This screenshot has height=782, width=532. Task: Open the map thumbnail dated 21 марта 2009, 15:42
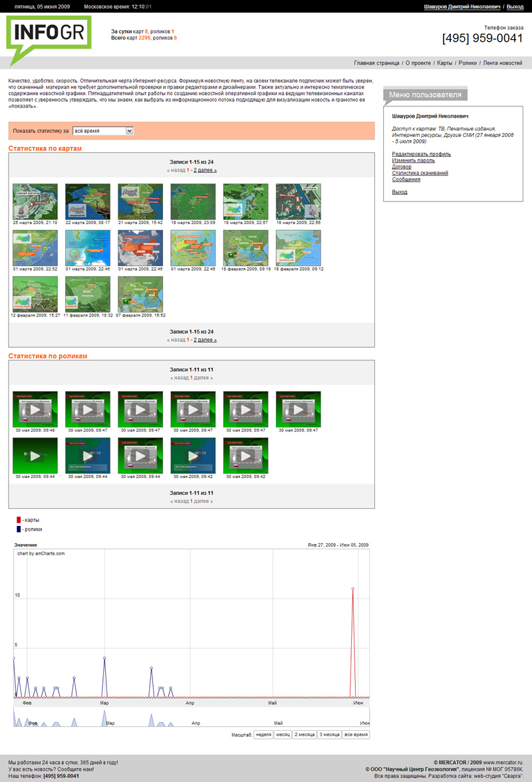(x=140, y=201)
